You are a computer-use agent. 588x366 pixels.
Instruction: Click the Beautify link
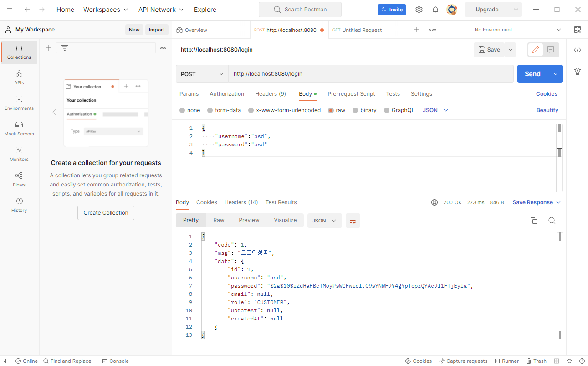tap(547, 110)
